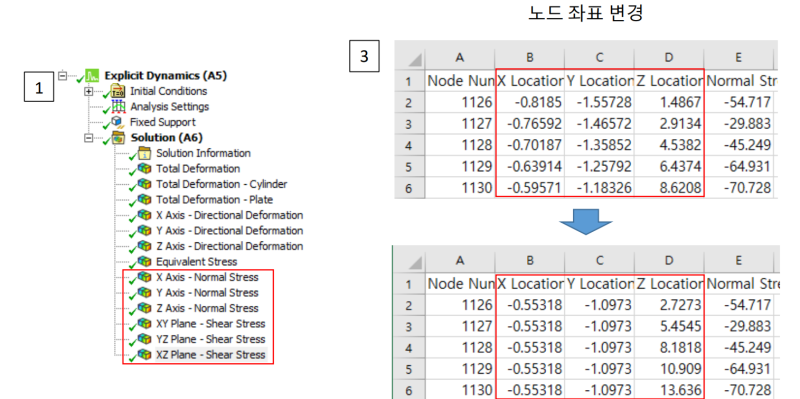This screenshot has width=800, height=399.
Task: Select column D header in the lower spreadsheet
Action: coord(669,261)
